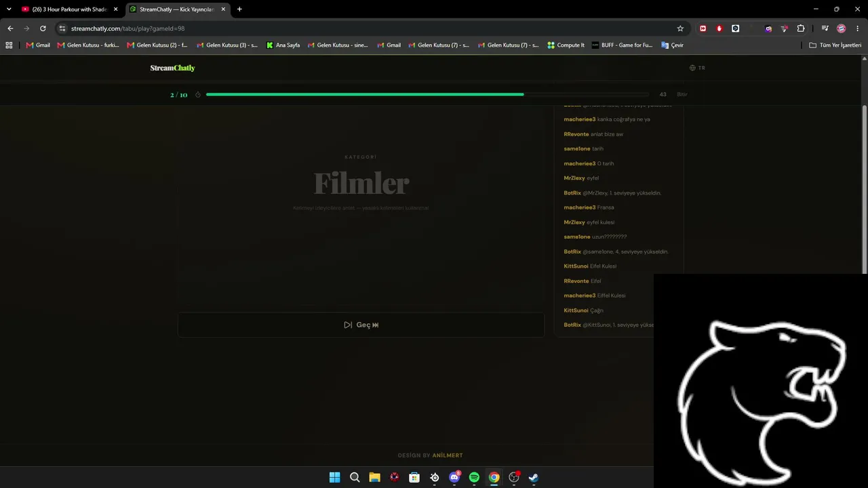Open the Çevir translate bookmark

point(671,45)
